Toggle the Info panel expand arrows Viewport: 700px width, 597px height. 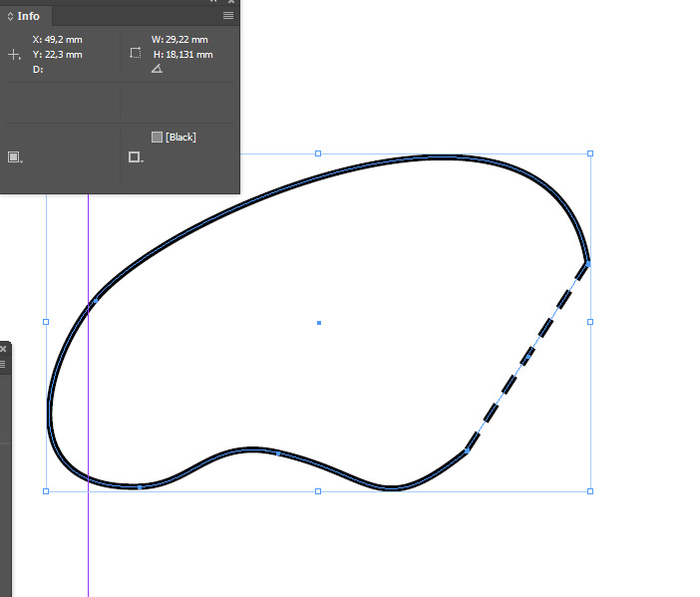tap(10, 17)
